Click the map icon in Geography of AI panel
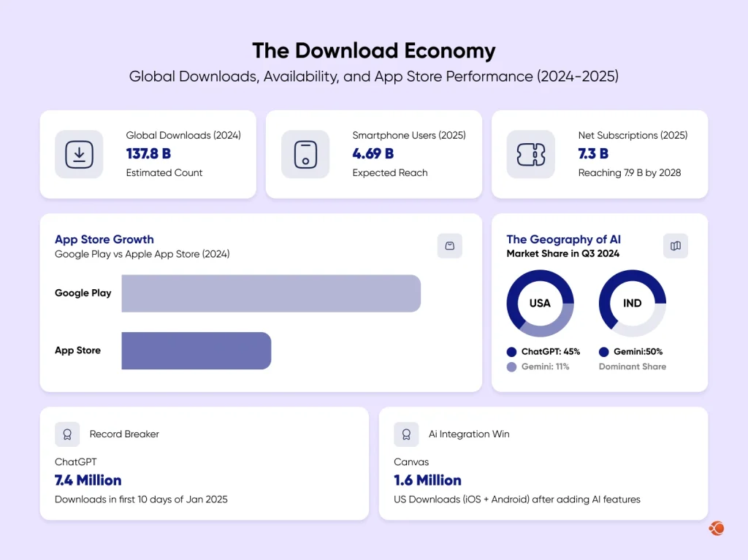 coord(676,246)
